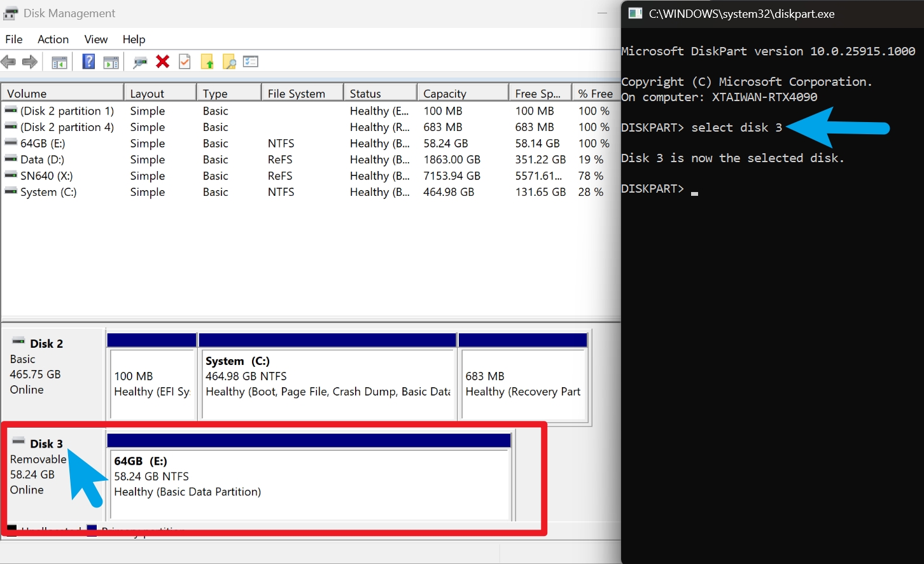The width and height of the screenshot is (924, 564).
Task: Select the System (C:) partition block on Disk 2
Action: coord(327,376)
